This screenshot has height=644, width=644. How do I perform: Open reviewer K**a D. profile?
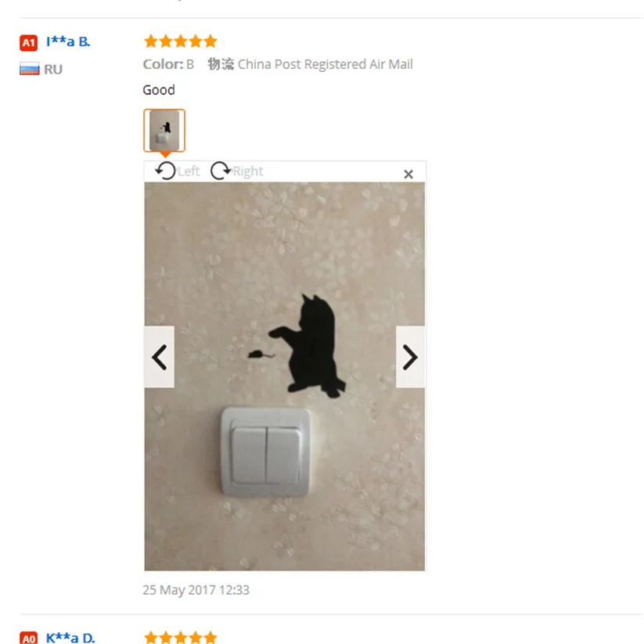[x=70, y=638]
